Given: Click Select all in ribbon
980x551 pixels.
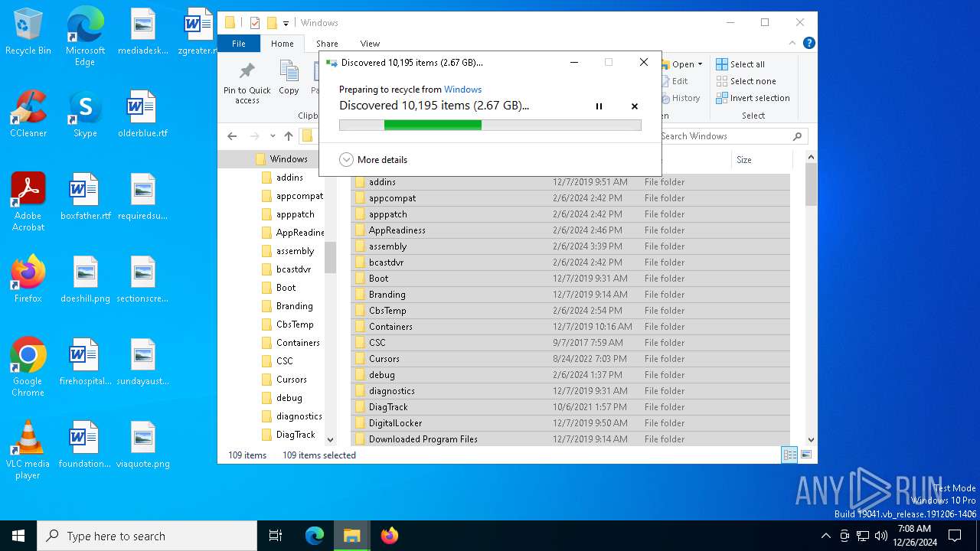Looking at the screenshot, I should [x=740, y=64].
